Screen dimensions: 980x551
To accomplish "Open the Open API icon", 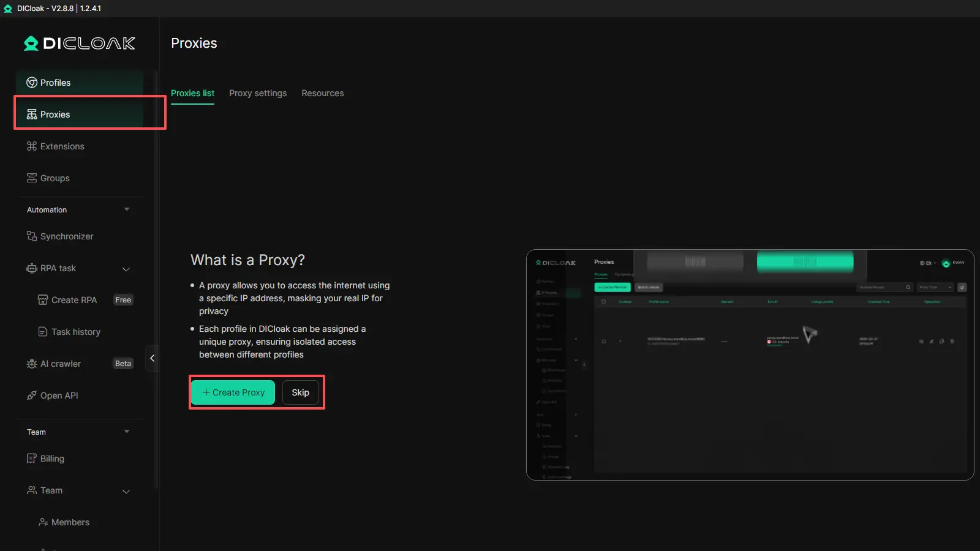I will coord(32,395).
